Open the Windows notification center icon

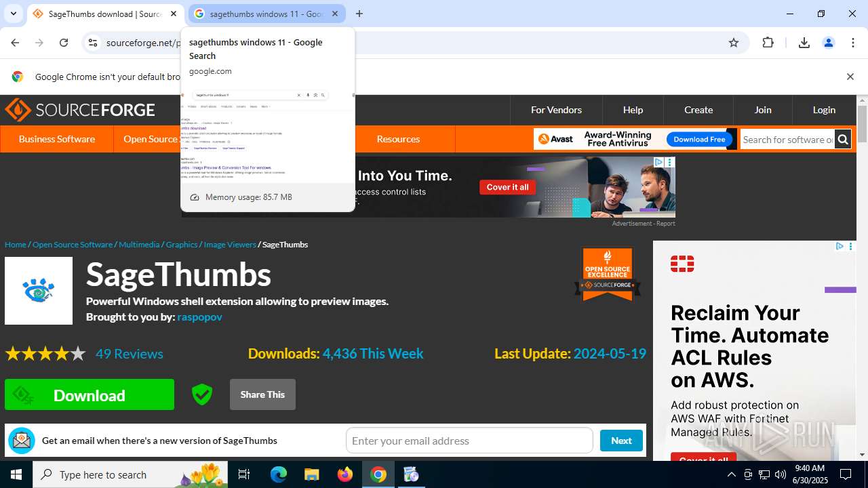click(846, 474)
